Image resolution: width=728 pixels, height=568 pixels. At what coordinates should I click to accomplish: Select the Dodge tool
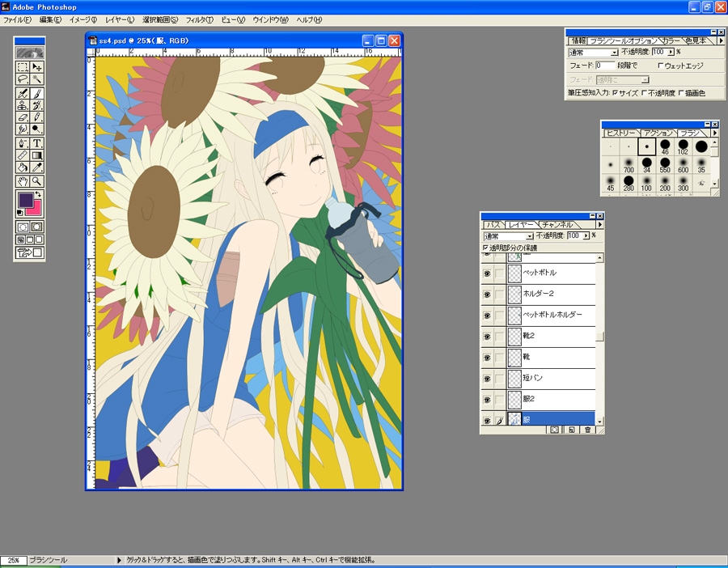(x=36, y=129)
